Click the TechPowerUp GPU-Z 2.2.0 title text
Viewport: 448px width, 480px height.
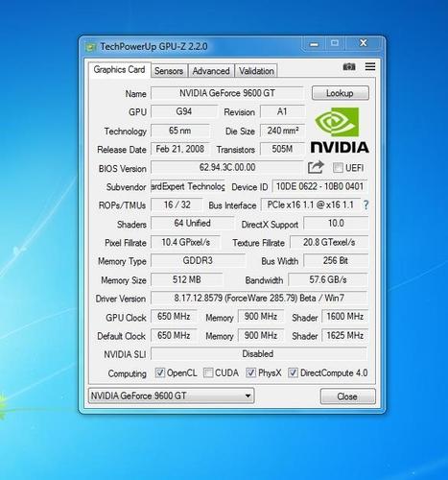pyautogui.click(x=153, y=47)
